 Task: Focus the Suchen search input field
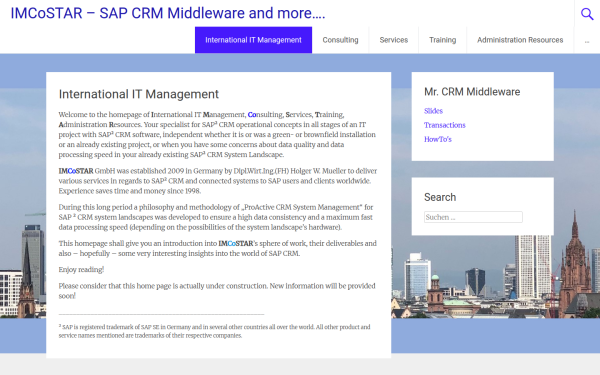(x=473, y=217)
